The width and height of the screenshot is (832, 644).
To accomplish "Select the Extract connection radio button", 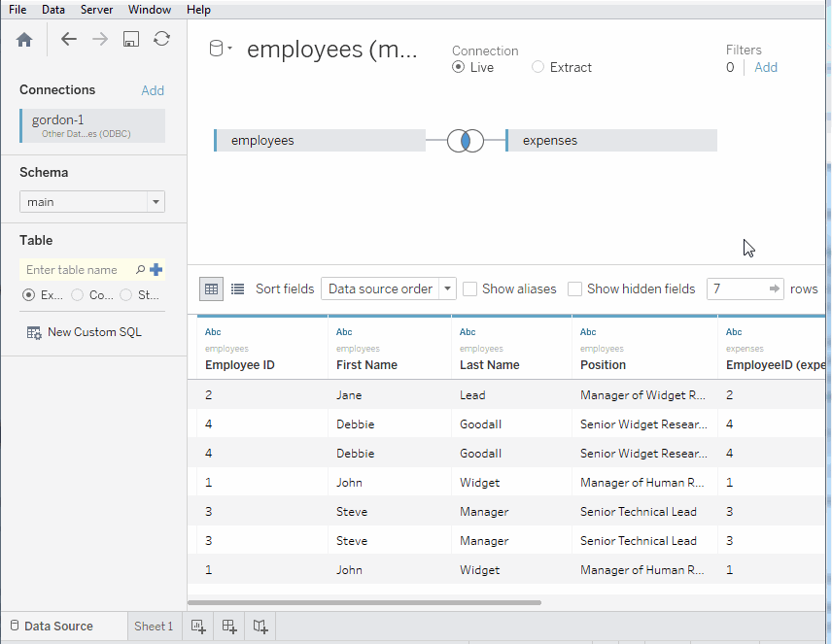I will pos(537,67).
